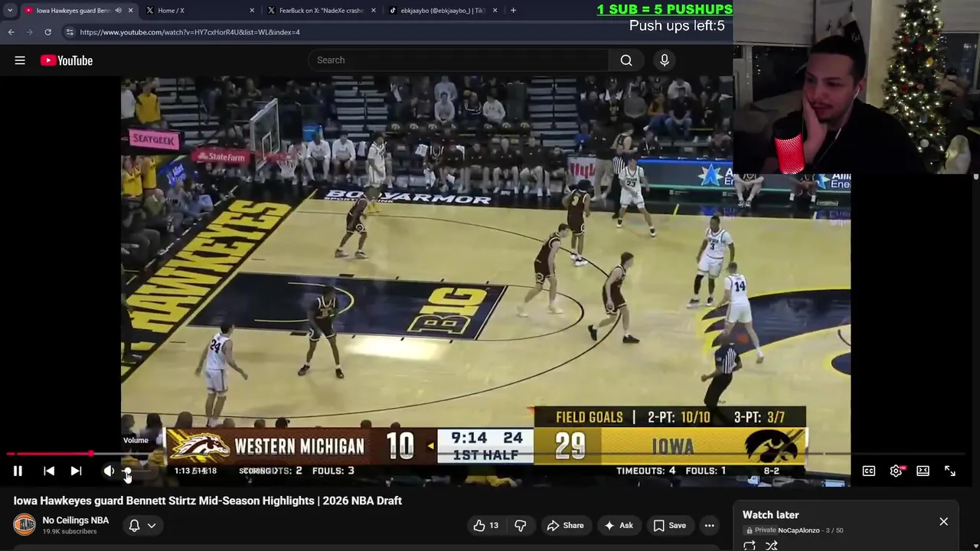
Task: Open more actions three-dot menu
Action: [710, 525]
